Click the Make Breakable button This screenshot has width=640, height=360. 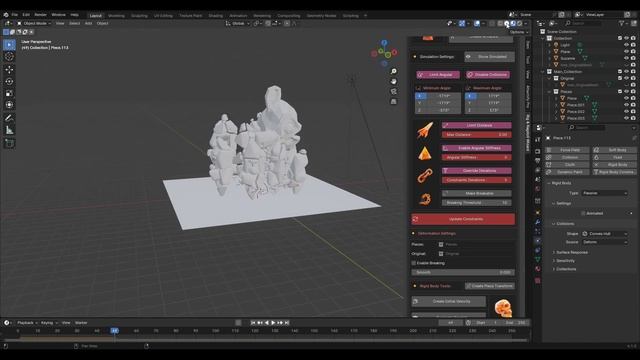click(x=476, y=193)
